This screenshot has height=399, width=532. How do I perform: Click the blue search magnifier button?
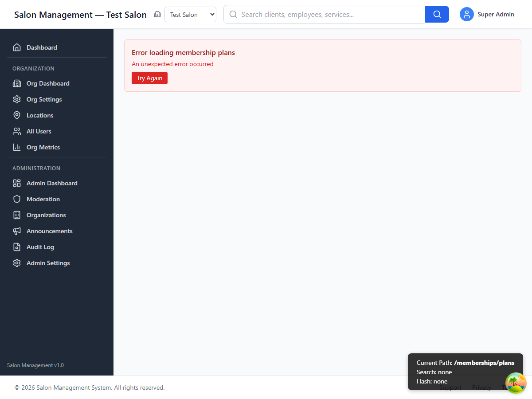[x=437, y=14]
